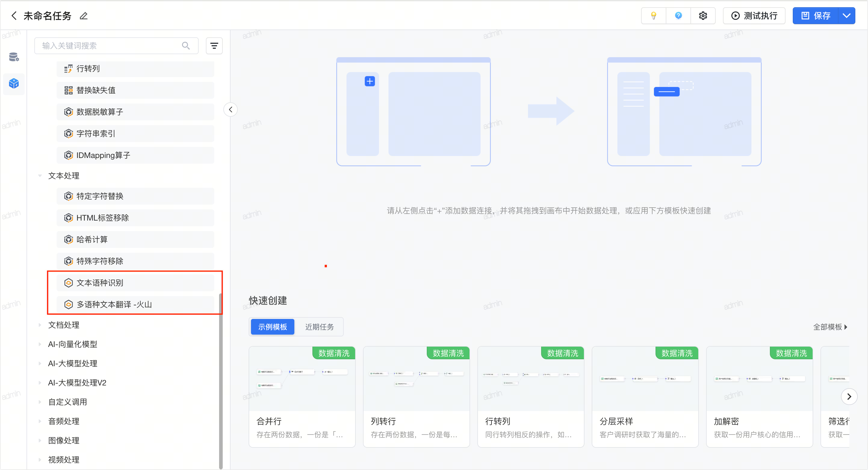868x470 pixels.
Task: Click the 测试执行 button
Action: pyautogui.click(x=754, y=16)
